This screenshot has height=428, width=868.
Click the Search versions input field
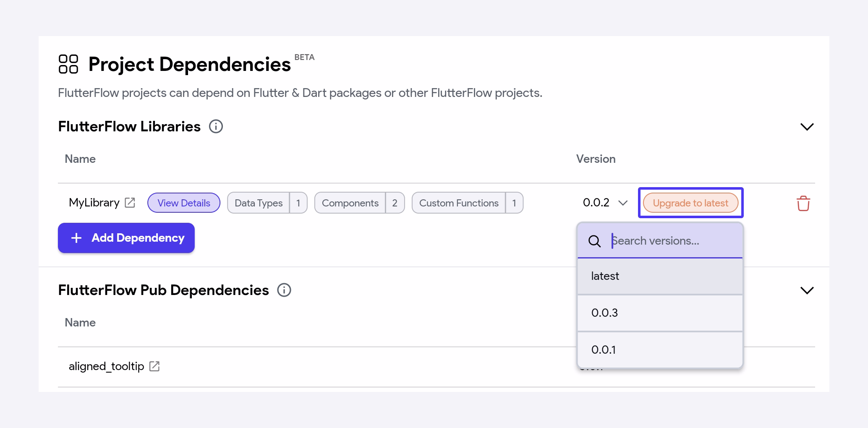pos(660,241)
